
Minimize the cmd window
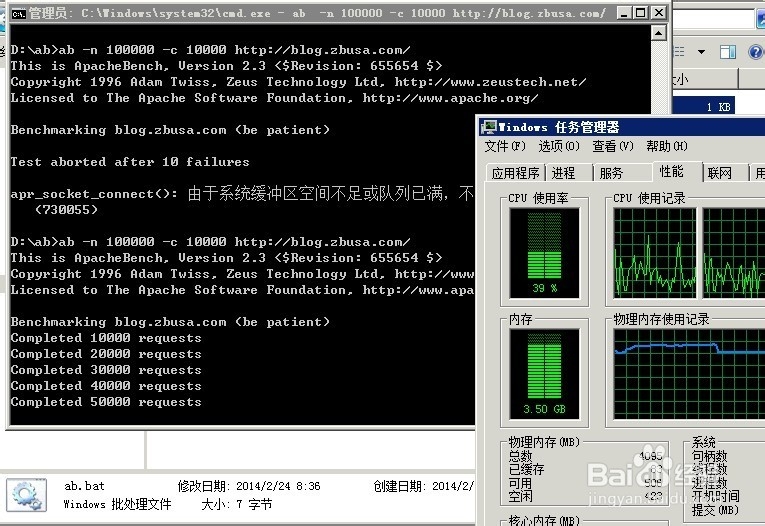624,13
